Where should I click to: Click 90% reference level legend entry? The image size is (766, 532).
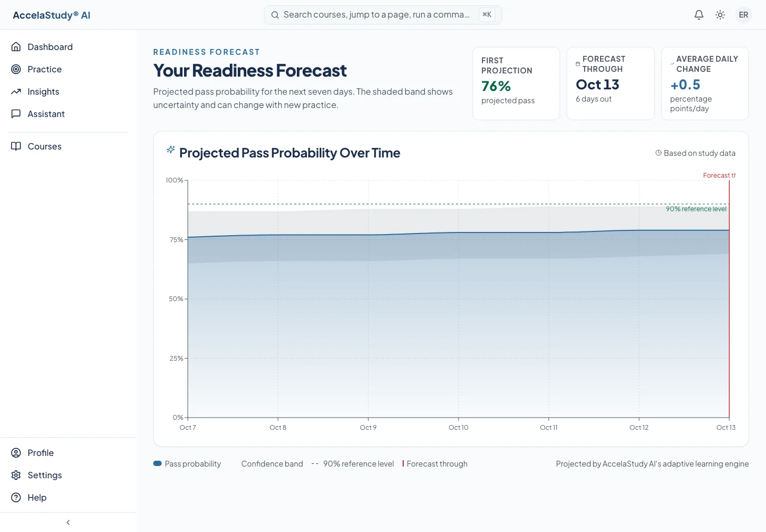(x=353, y=464)
